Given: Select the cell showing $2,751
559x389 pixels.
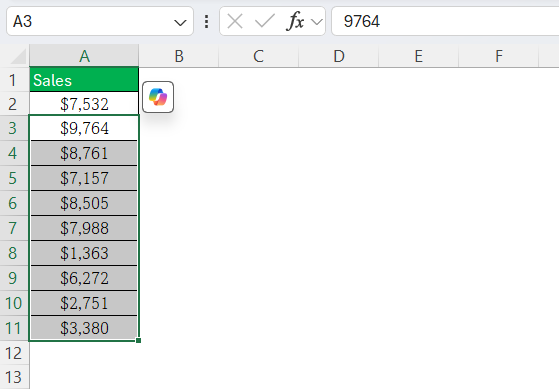Looking at the screenshot, I should pyautogui.click(x=84, y=303).
